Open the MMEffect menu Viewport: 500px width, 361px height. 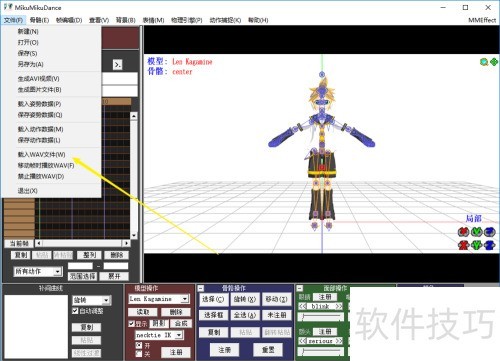pos(482,20)
